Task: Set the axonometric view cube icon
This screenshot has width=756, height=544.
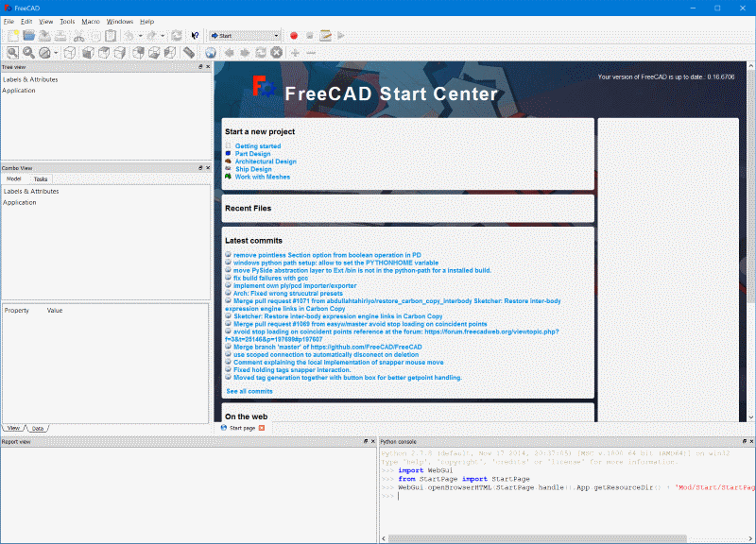Action: point(70,53)
